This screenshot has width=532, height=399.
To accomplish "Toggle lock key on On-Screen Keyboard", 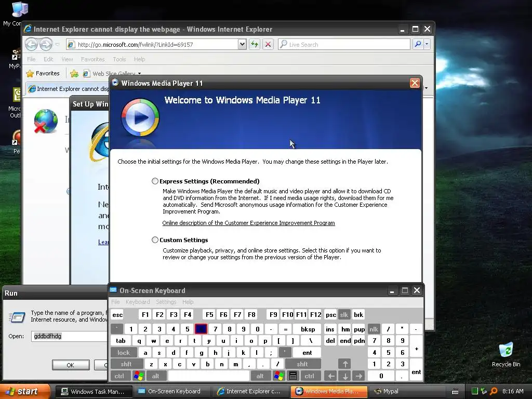I will click(x=124, y=353).
